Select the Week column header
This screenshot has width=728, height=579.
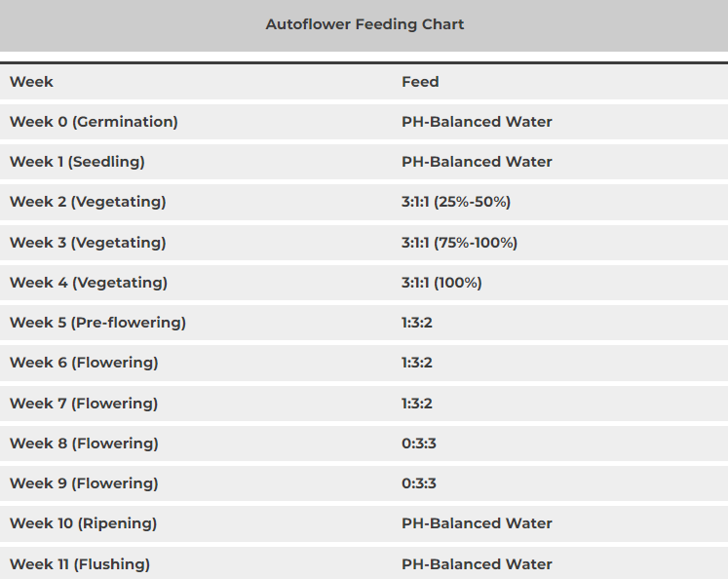pos(32,82)
